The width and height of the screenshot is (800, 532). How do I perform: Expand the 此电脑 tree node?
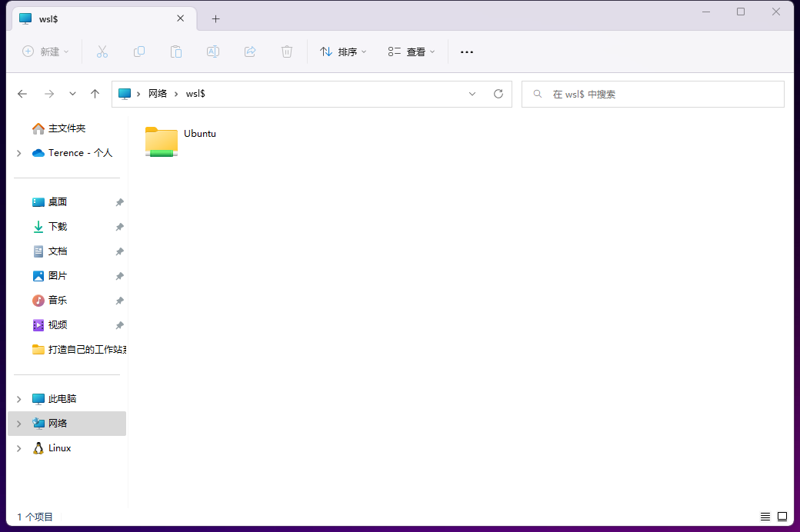tap(19, 399)
